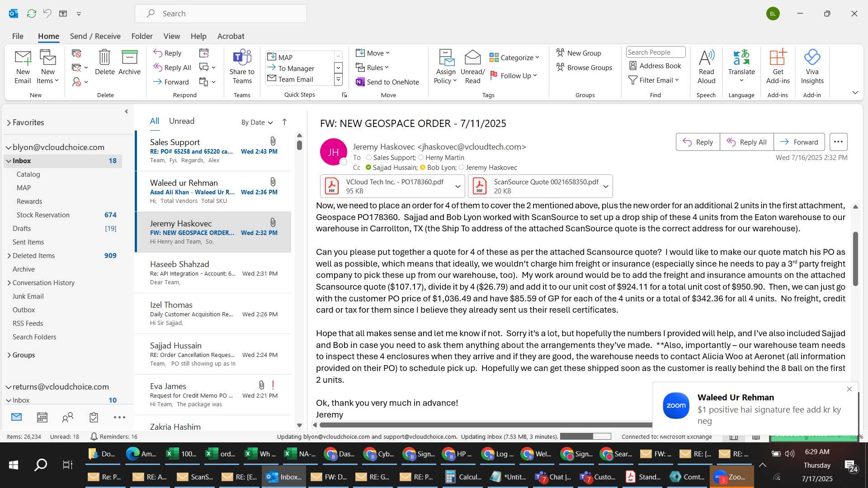This screenshot has width=868, height=488.
Task: Open the Help ribbon tab
Action: [x=198, y=36]
